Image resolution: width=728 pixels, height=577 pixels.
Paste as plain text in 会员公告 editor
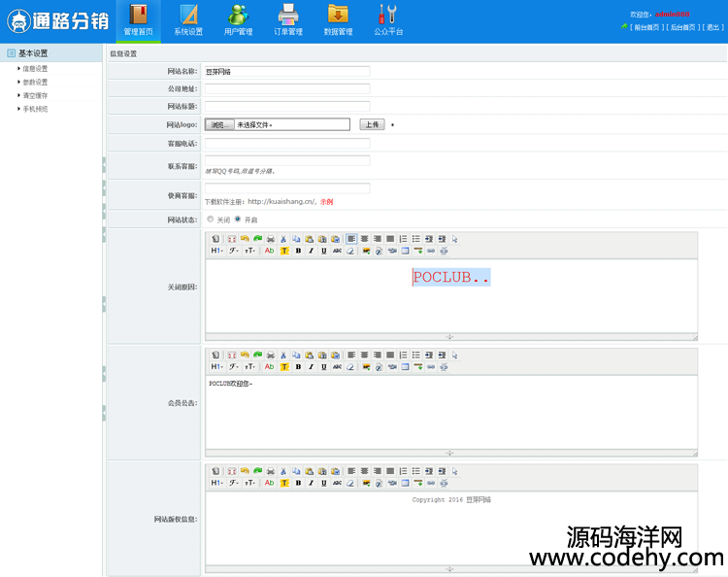[x=322, y=355]
